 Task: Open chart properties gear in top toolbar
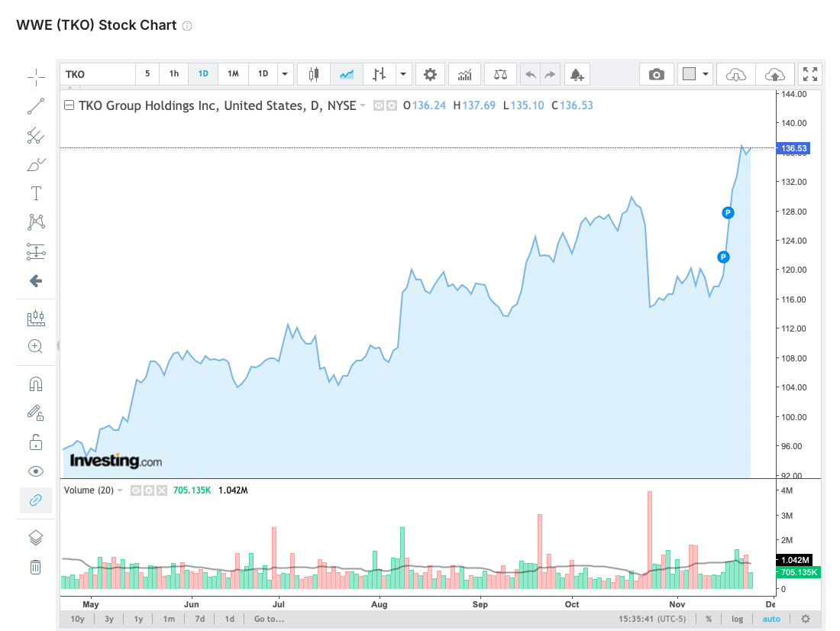coord(430,74)
